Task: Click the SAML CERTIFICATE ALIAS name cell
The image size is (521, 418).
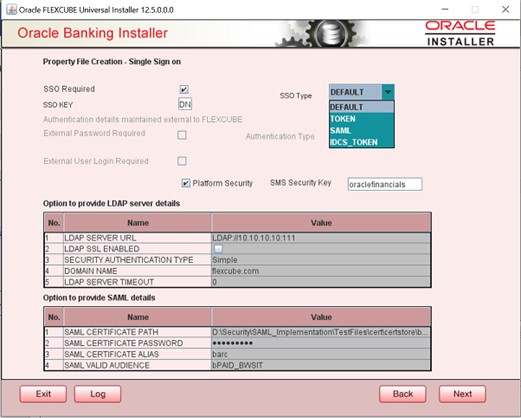Action: 137,354
